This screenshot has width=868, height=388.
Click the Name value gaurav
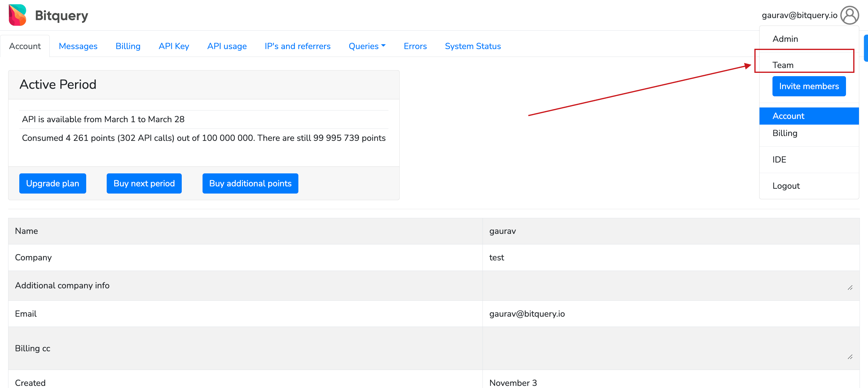502,231
